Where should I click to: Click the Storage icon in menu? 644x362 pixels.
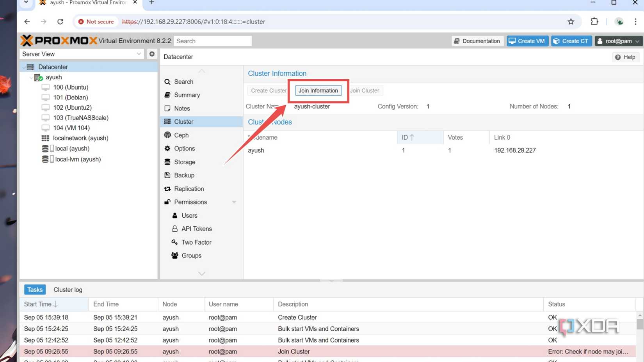click(167, 162)
